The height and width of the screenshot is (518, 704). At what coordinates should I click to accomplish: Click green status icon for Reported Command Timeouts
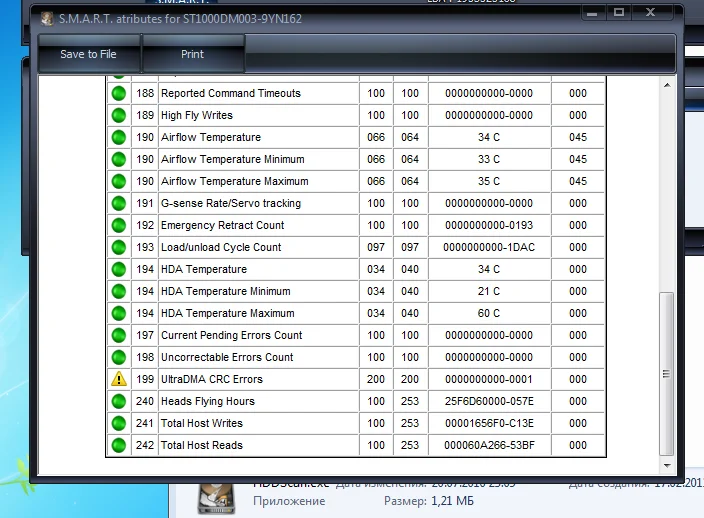119,93
